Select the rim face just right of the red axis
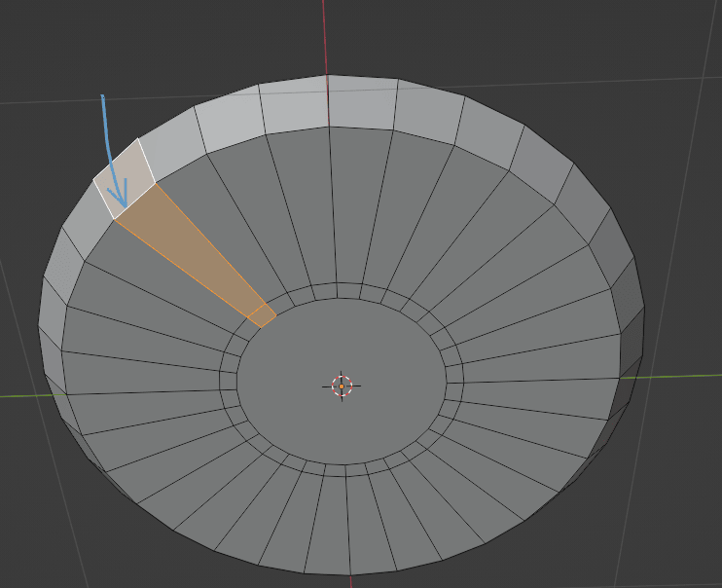 pos(361,104)
